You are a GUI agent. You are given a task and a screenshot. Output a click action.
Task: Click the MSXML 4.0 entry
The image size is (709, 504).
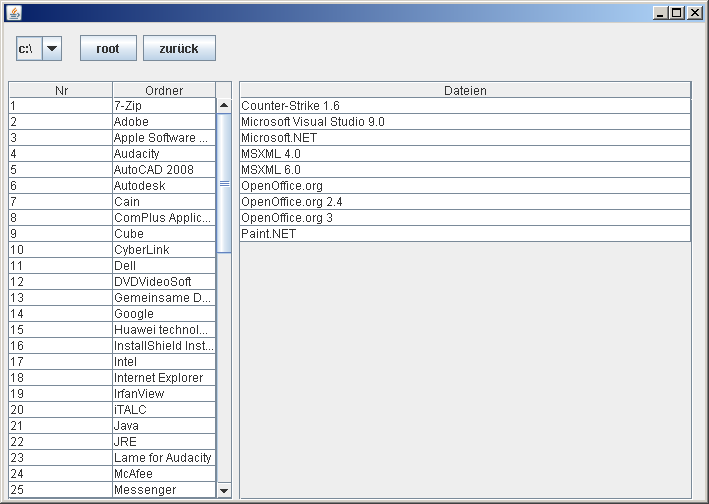[x=465, y=154]
